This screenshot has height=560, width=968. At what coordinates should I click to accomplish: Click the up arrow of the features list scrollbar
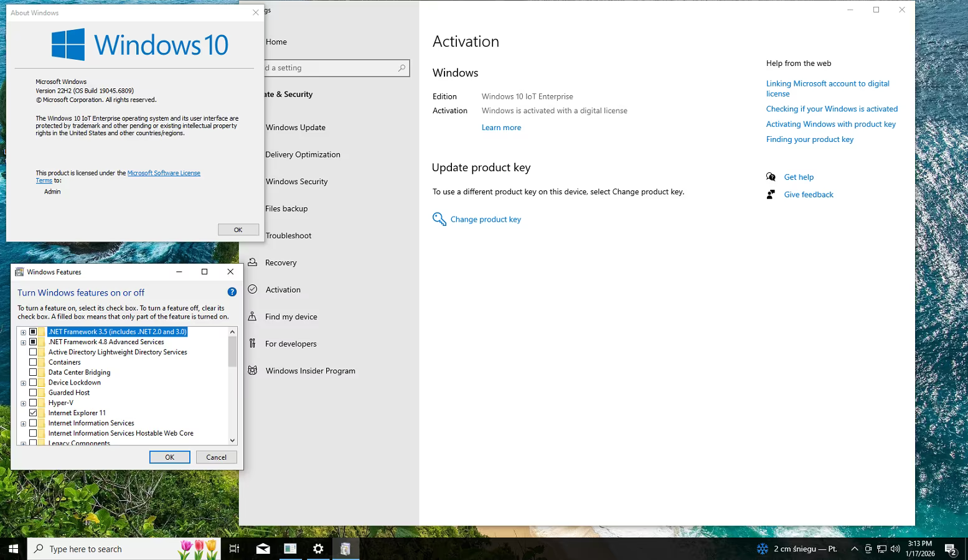tap(232, 332)
